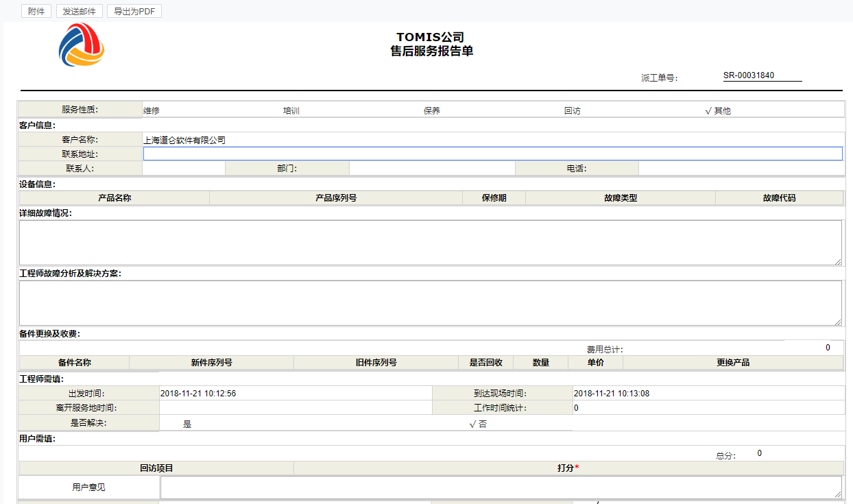This screenshot has height=504, width=853.
Task: Click the 工程师故障分析及解决方案 text area
Action: [430, 302]
